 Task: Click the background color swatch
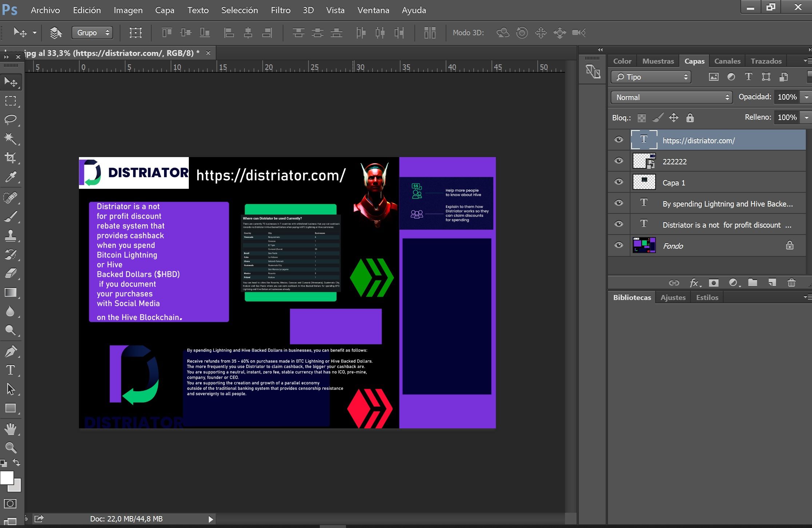point(17,487)
